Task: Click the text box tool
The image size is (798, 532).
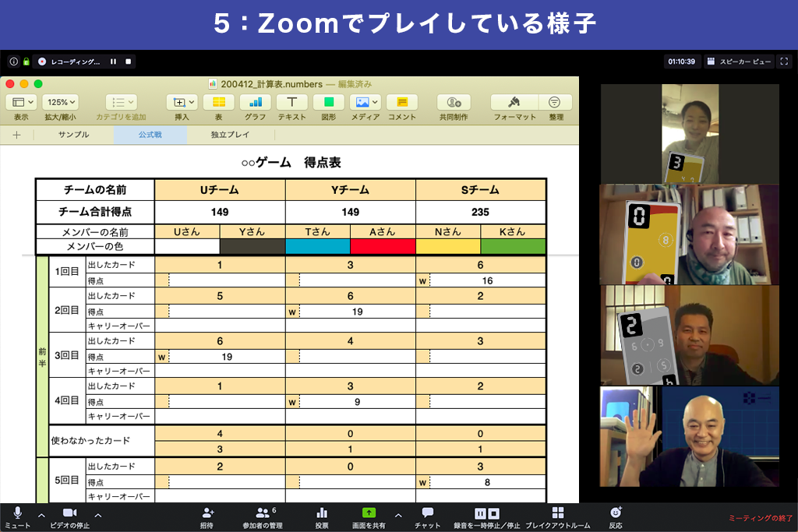Action: coord(291,102)
